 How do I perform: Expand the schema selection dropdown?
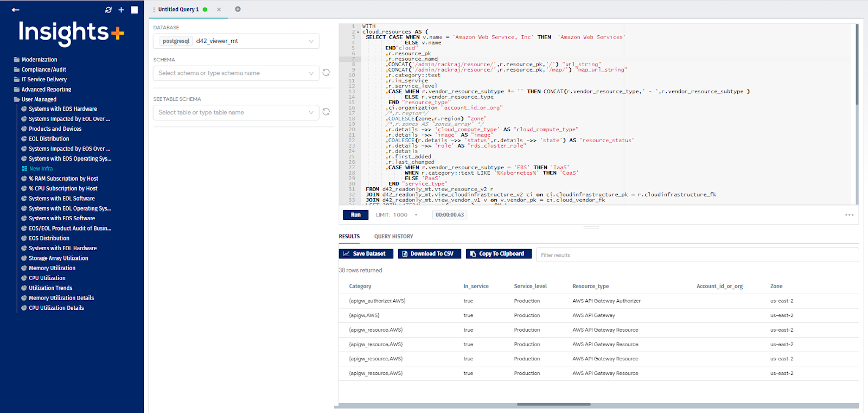[236, 73]
